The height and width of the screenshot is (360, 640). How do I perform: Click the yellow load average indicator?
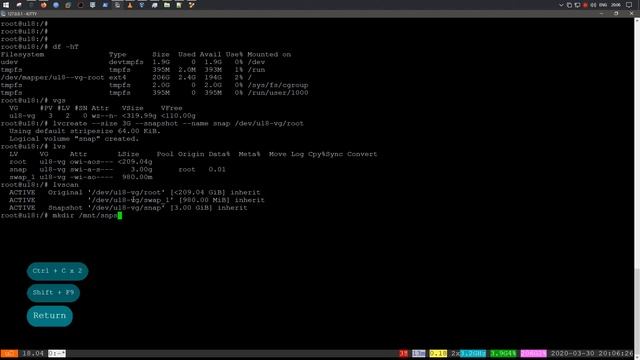[x=438, y=353]
